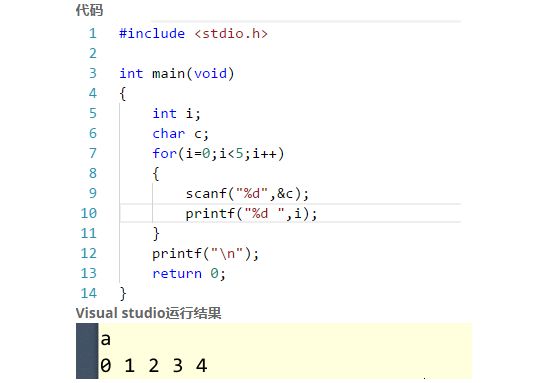Click the 'printf("\n");' line
Viewport: 549px width, 383px height.
click(x=206, y=254)
